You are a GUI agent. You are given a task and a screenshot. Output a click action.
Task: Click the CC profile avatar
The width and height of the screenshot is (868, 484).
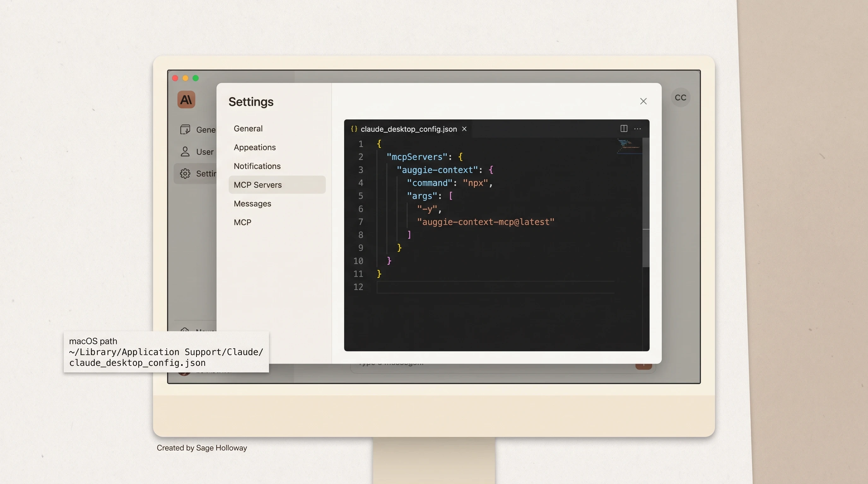tap(680, 98)
